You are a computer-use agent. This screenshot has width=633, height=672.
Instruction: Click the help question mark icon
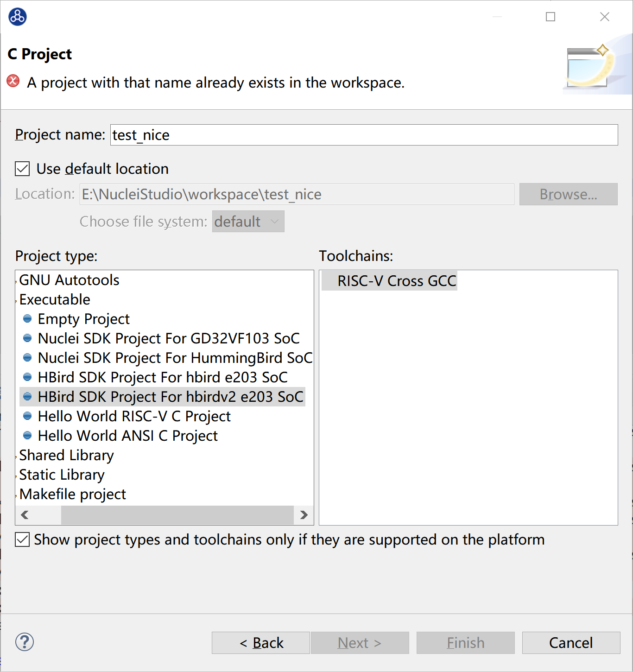pos(25,642)
